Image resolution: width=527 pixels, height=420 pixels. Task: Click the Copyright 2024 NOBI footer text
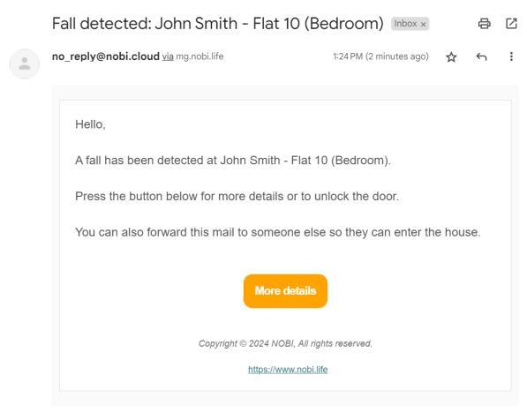285,343
